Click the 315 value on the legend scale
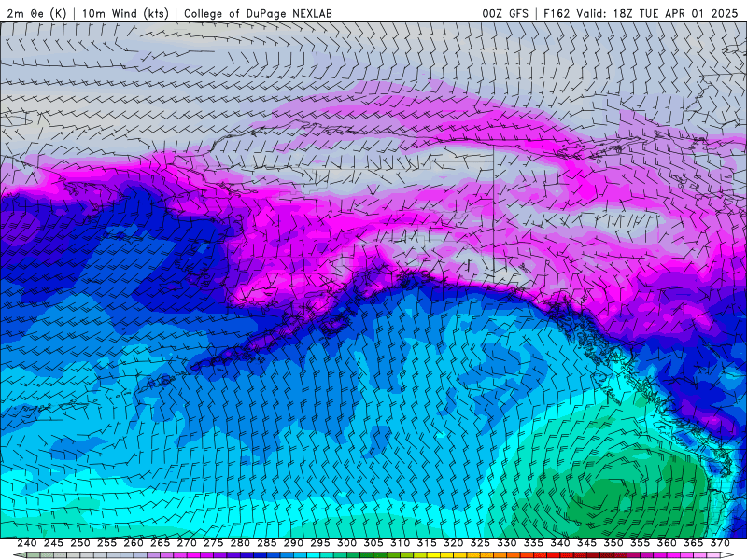 coord(427,543)
